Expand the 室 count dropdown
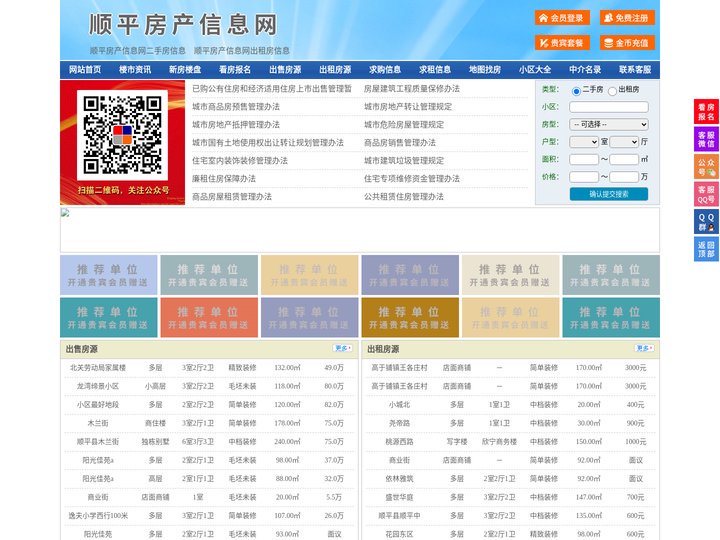The image size is (720, 540). click(x=584, y=142)
